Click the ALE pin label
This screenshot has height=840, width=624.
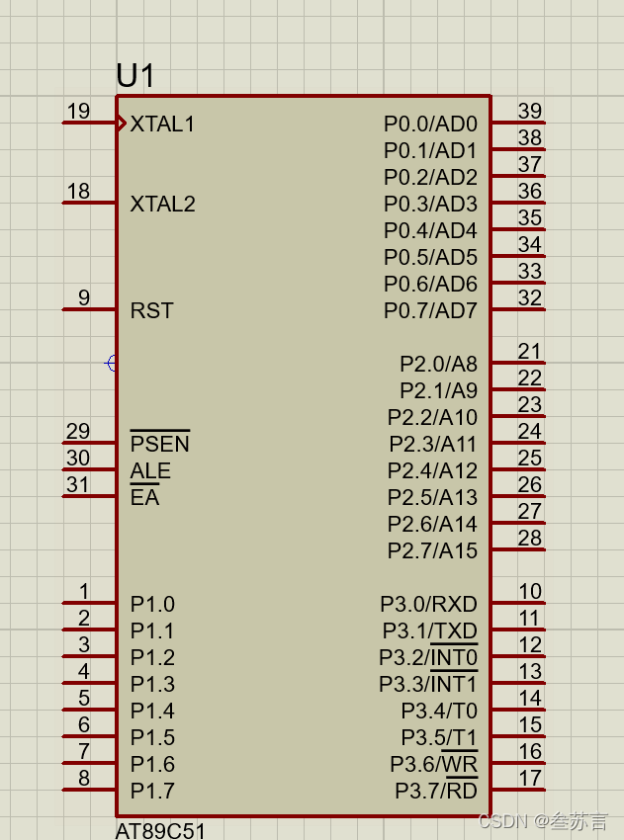coord(150,470)
